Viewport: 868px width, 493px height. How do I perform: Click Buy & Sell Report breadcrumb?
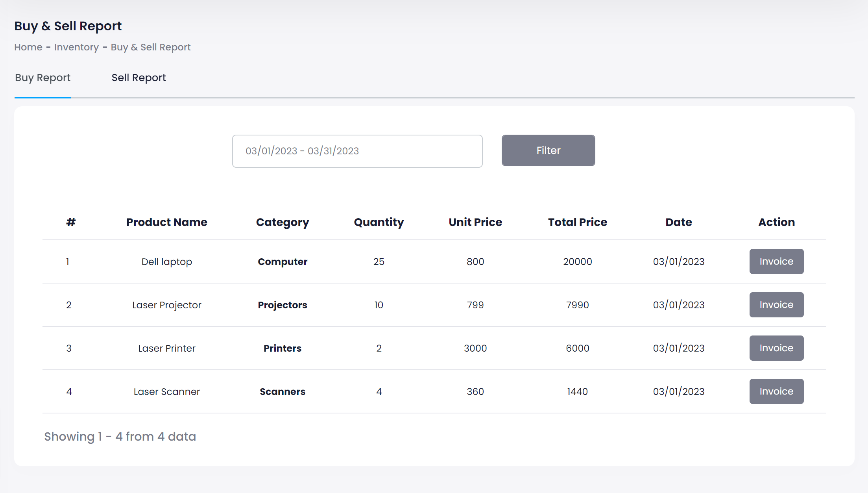(150, 47)
